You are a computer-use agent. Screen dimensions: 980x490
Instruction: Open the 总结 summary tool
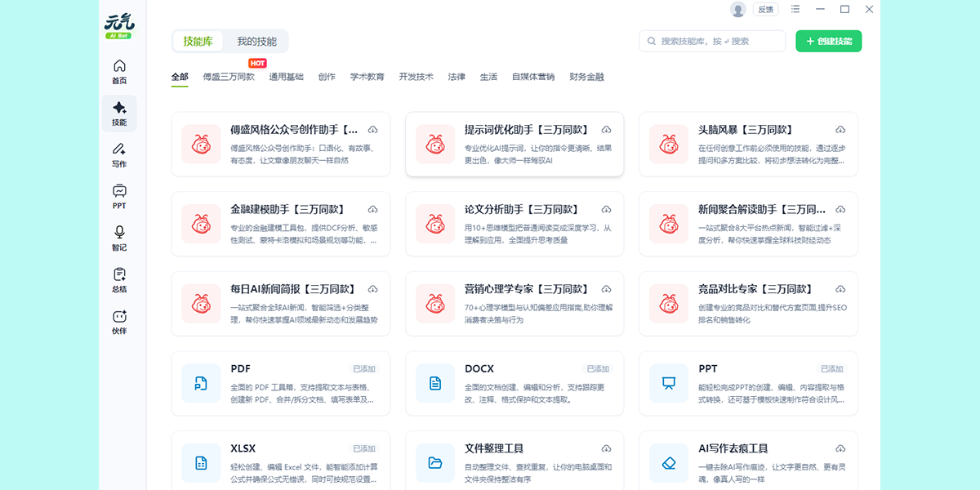tap(118, 282)
